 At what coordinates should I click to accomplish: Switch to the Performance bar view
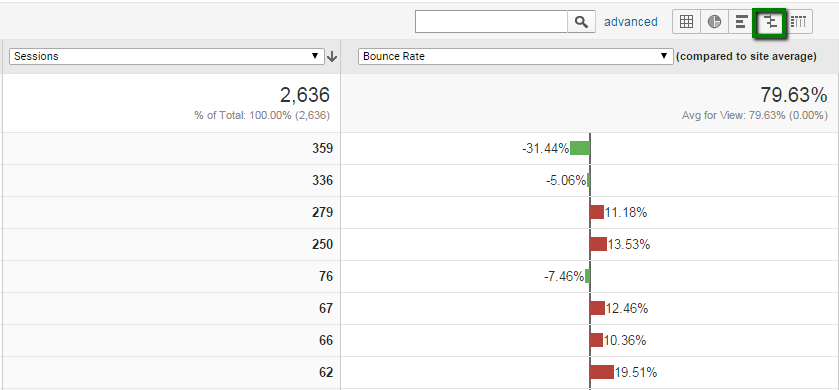(742, 22)
